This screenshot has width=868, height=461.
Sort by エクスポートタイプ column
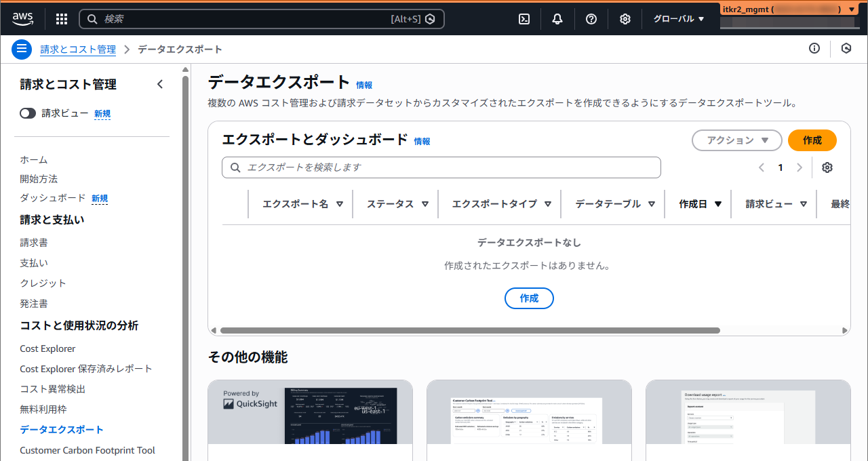501,204
